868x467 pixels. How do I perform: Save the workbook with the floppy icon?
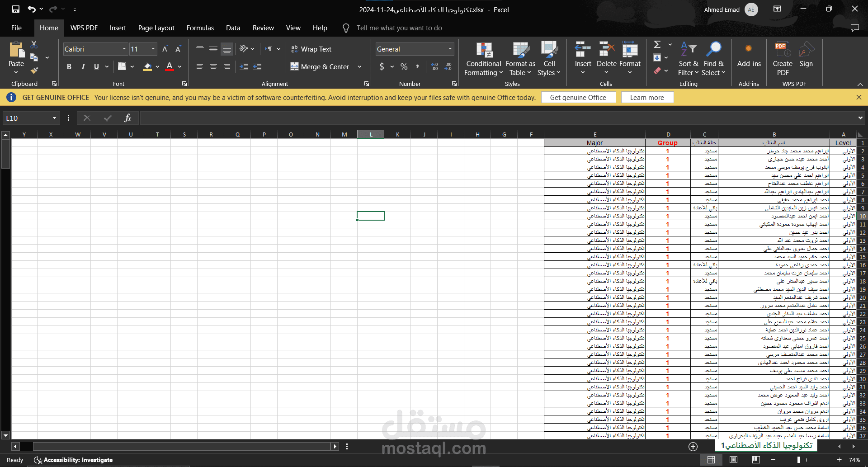click(x=16, y=9)
